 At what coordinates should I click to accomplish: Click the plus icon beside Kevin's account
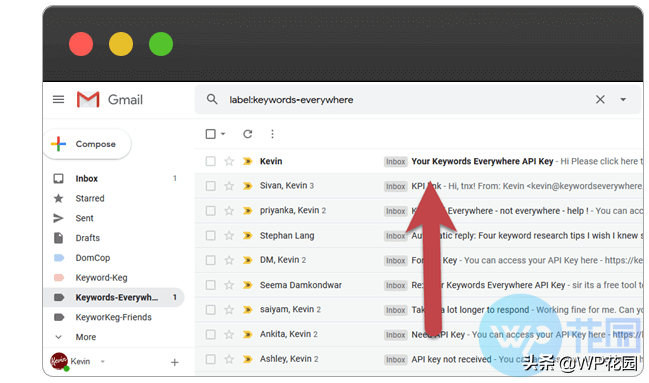175,362
